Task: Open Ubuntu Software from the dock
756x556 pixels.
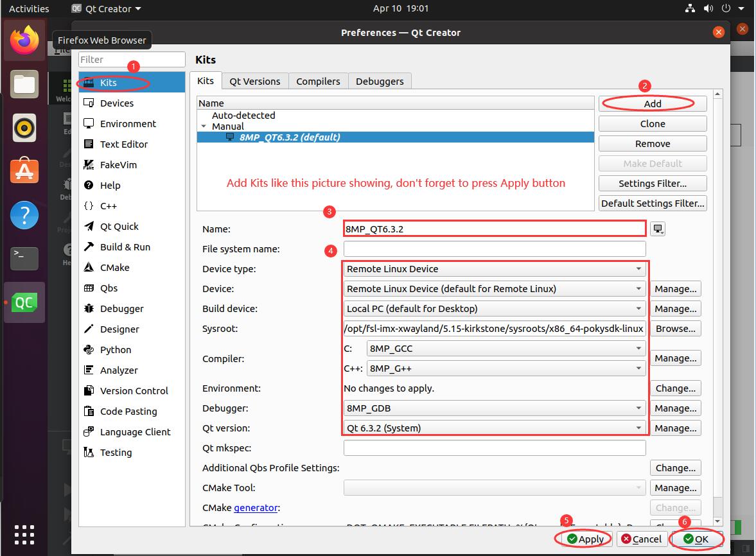Action: (24, 171)
